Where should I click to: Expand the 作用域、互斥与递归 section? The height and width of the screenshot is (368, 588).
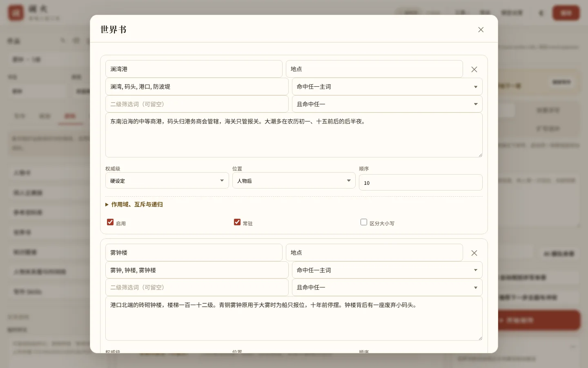click(134, 204)
